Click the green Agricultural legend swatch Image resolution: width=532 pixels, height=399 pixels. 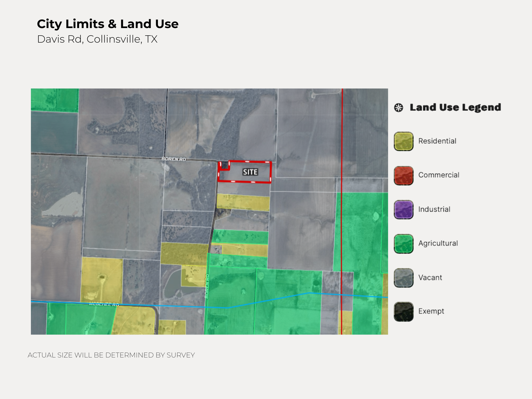click(403, 244)
